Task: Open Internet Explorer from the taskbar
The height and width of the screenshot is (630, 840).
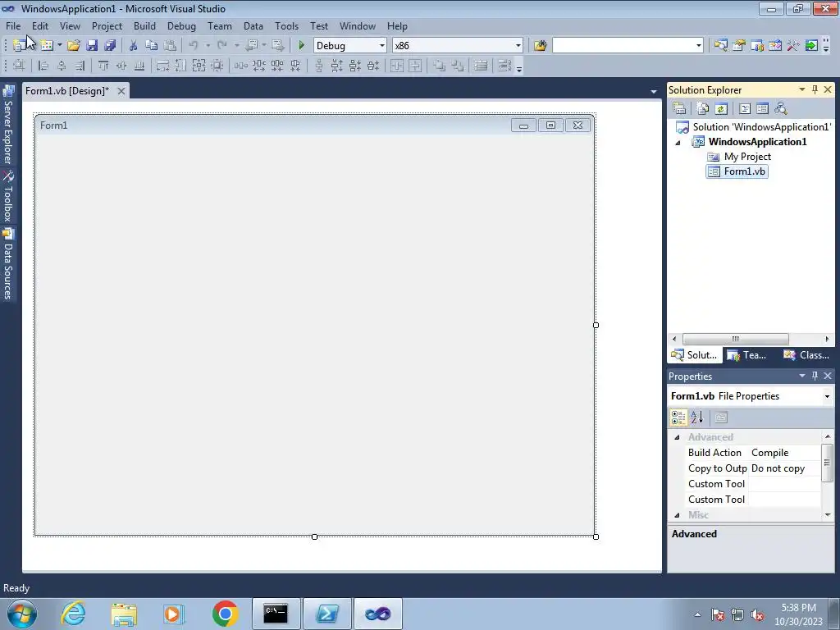Action: 73,614
